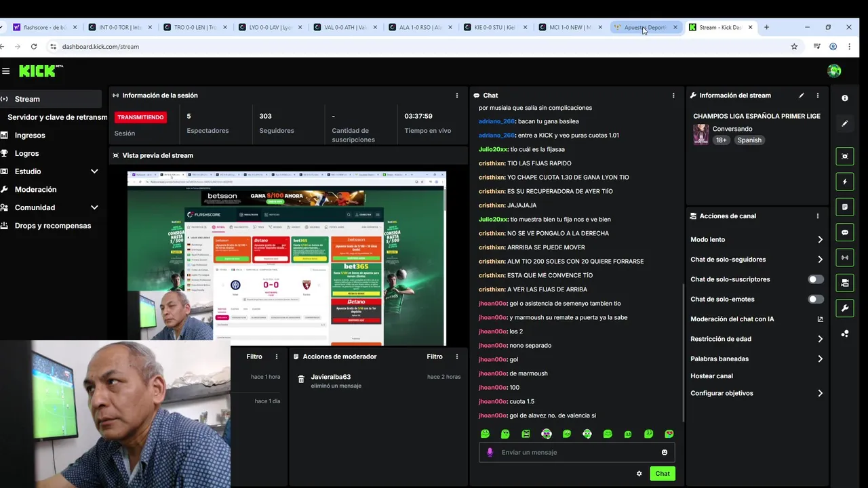Viewport: 868px width, 488px height.
Task: Open channel actions three-dot menu
Action: [x=818, y=216]
